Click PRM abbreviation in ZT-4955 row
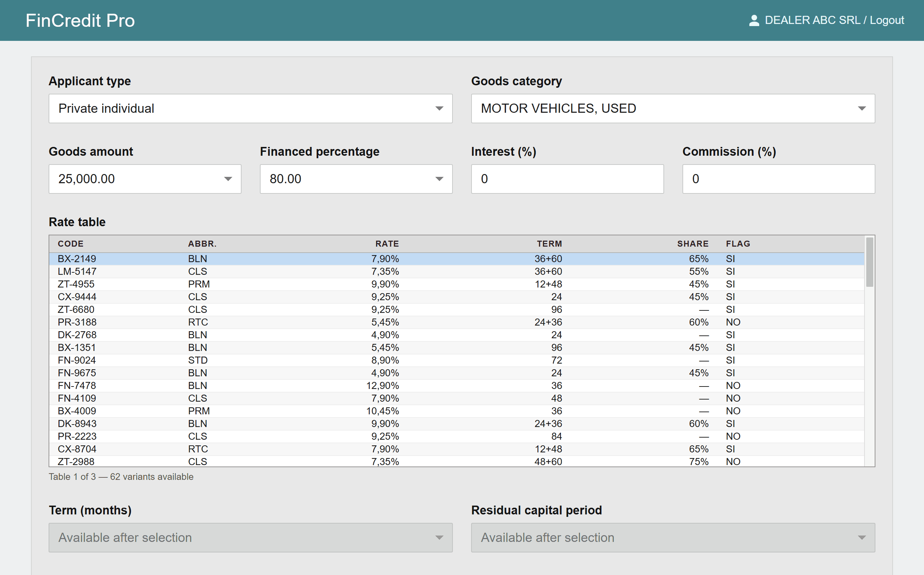Image resolution: width=924 pixels, height=575 pixels. (x=199, y=284)
